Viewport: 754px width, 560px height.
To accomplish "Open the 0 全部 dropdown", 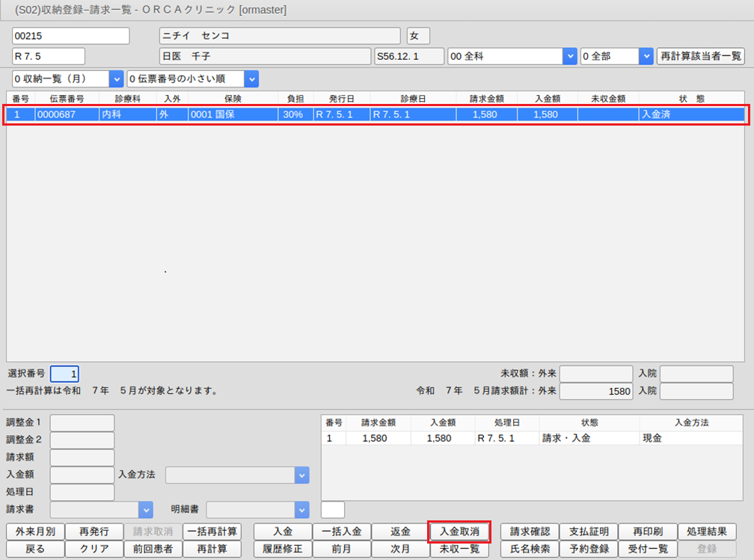I will (x=646, y=56).
